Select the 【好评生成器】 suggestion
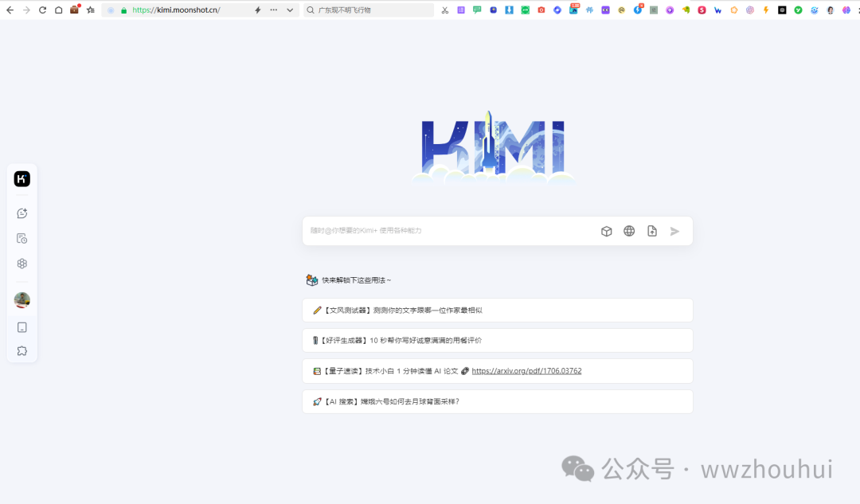Image resolution: width=860 pixels, height=504 pixels. [498, 341]
